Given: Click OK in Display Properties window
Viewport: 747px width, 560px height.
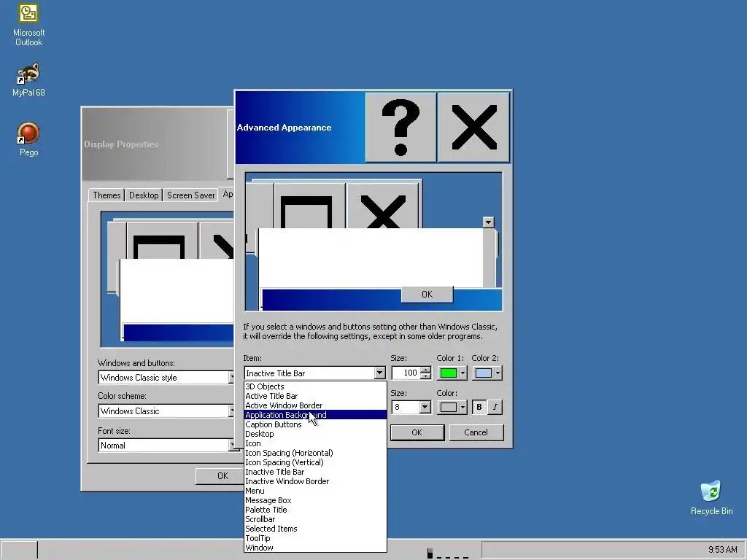Looking at the screenshot, I should click(219, 475).
